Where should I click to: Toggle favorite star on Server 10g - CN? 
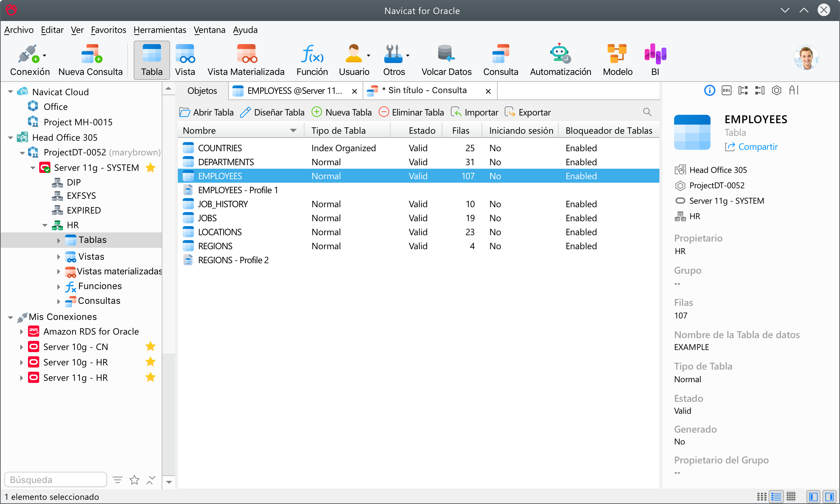click(150, 346)
